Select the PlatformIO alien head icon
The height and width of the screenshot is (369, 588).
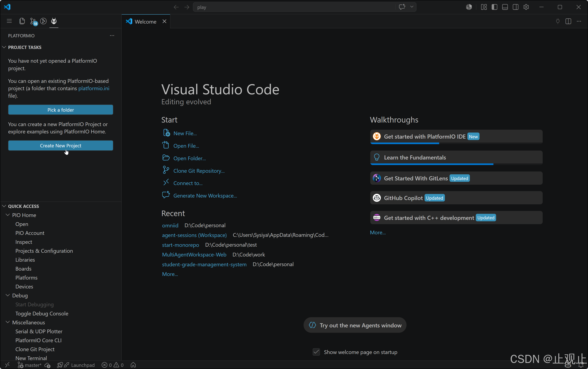point(54,21)
